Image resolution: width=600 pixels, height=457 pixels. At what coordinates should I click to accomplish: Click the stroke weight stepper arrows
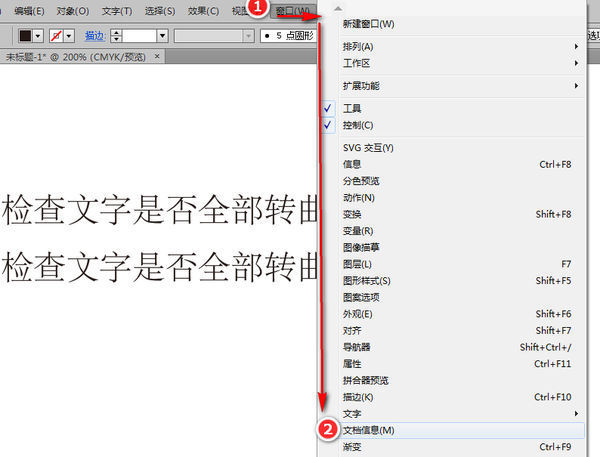click(116, 36)
